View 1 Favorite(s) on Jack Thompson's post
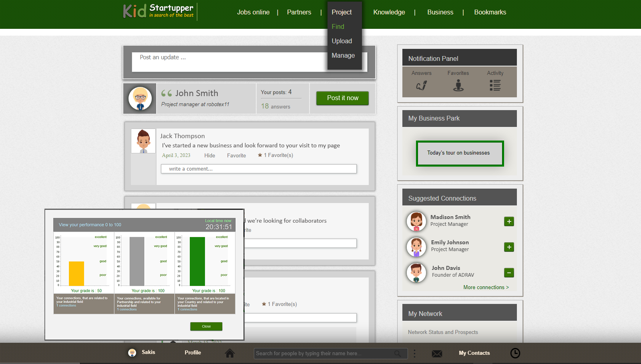 (275, 155)
